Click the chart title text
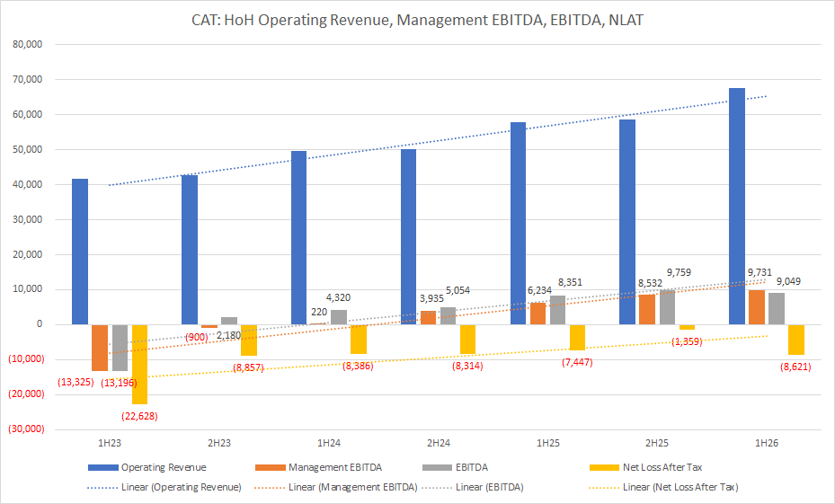 click(417, 19)
